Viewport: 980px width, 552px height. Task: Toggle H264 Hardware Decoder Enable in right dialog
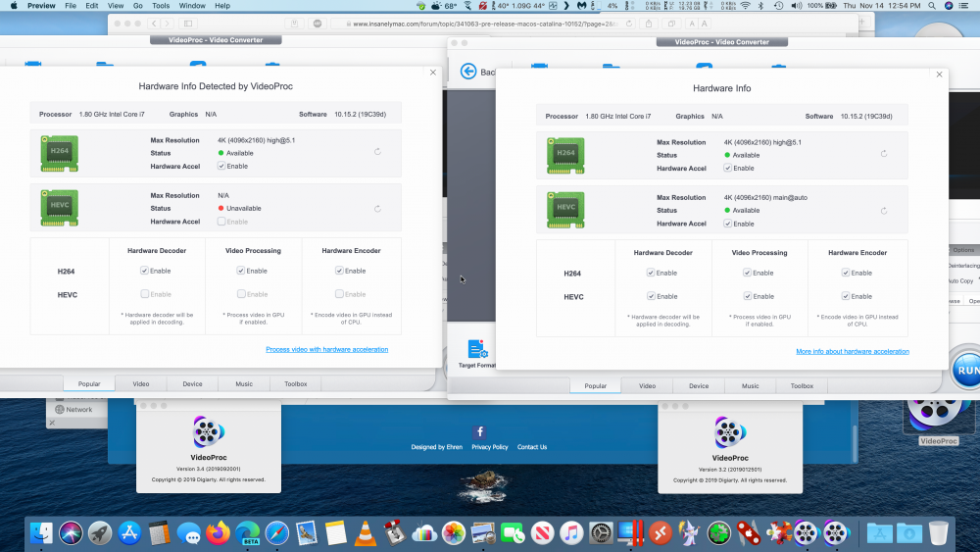click(x=651, y=273)
